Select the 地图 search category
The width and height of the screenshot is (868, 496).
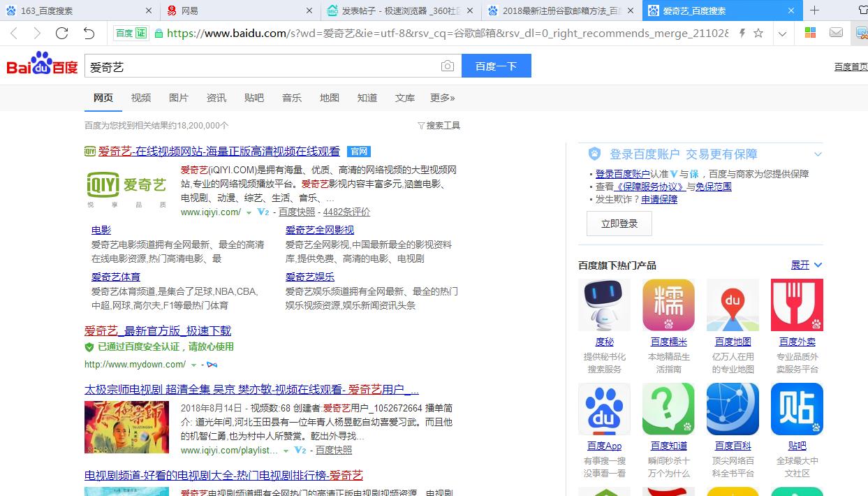(x=330, y=98)
